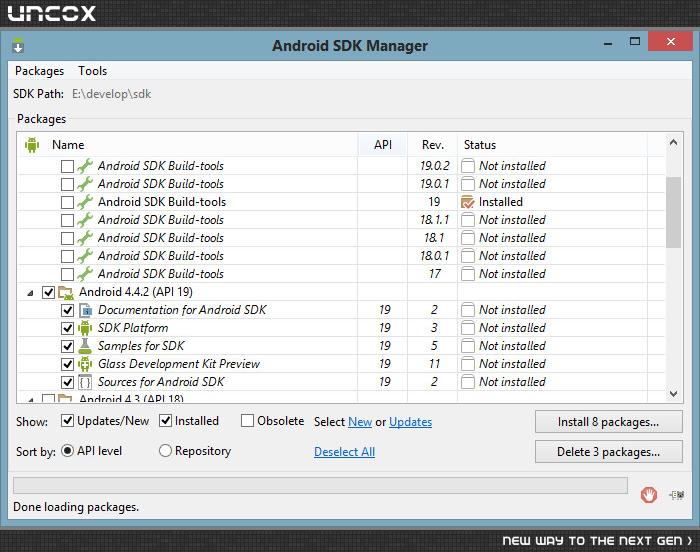Click Not installed status icon for SDK Platform
Viewport: 700px width, 552px height.
coord(467,328)
